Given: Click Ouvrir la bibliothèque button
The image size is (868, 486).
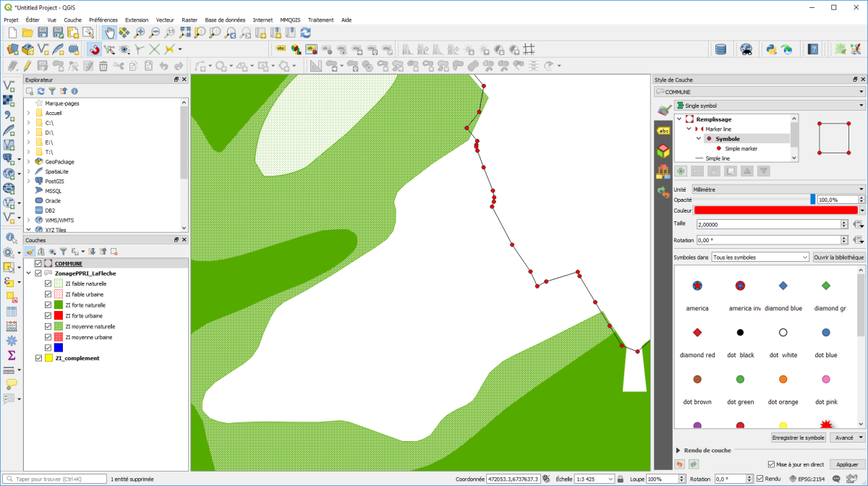Looking at the screenshot, I should pyautogui.click(x=839, y=257).
